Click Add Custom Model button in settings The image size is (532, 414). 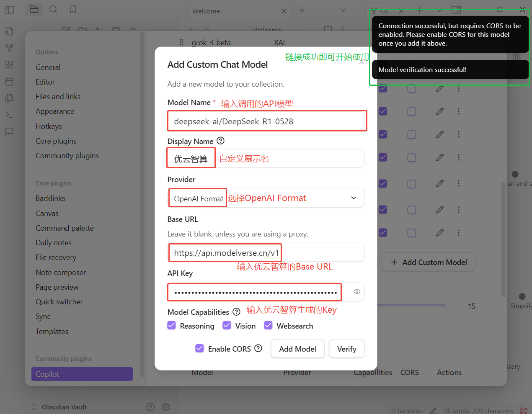pyautogui.click(x=429, y=262)
